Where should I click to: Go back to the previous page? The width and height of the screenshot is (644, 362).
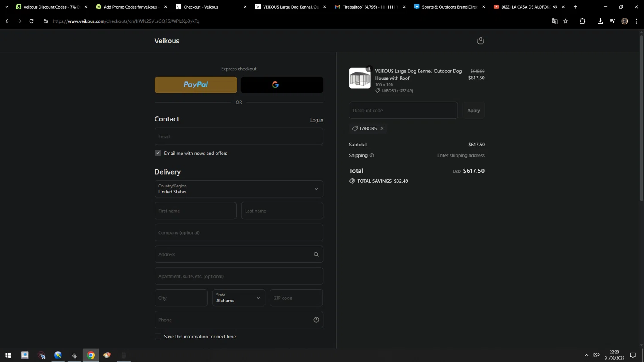tap(7, 21)
